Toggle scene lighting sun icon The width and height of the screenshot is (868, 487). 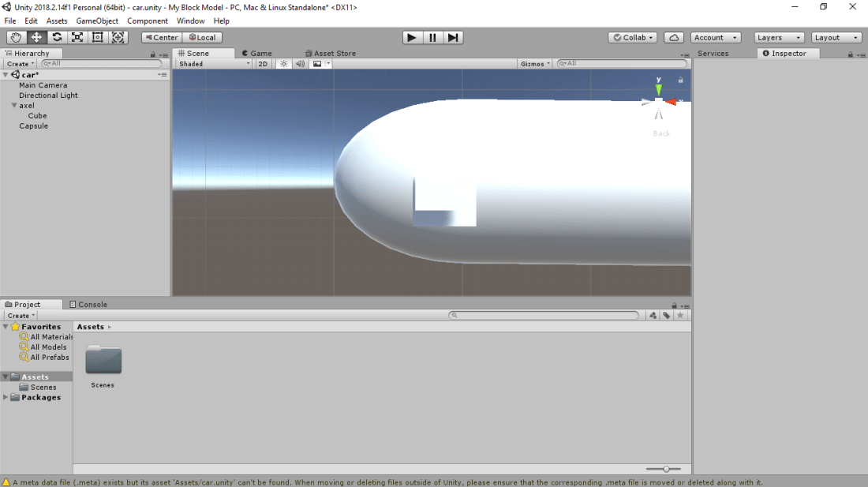tap(284, 64)
